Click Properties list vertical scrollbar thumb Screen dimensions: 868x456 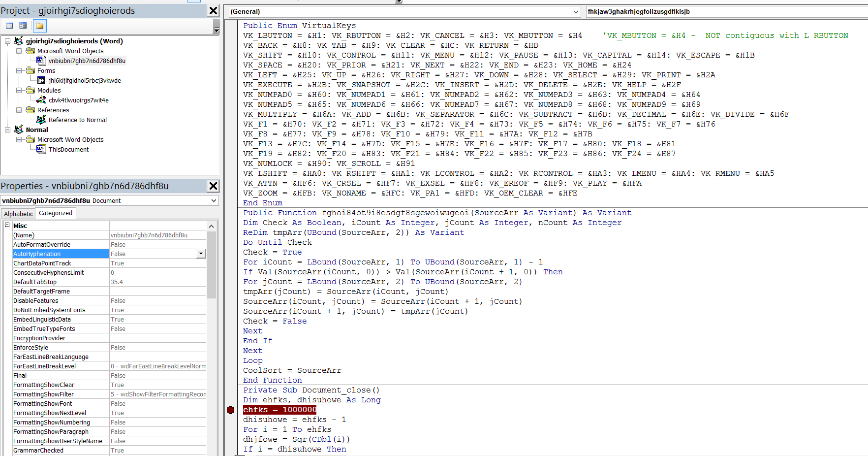[212, 264]
